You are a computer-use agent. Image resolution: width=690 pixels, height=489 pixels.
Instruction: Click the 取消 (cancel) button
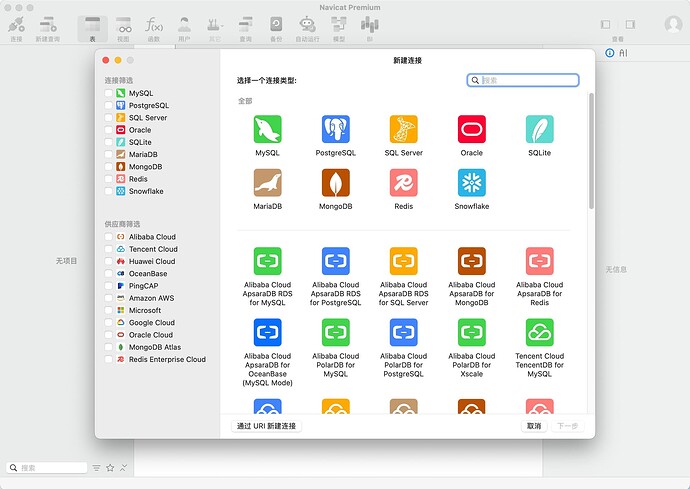pyautogui.click(x=534, y=426)
